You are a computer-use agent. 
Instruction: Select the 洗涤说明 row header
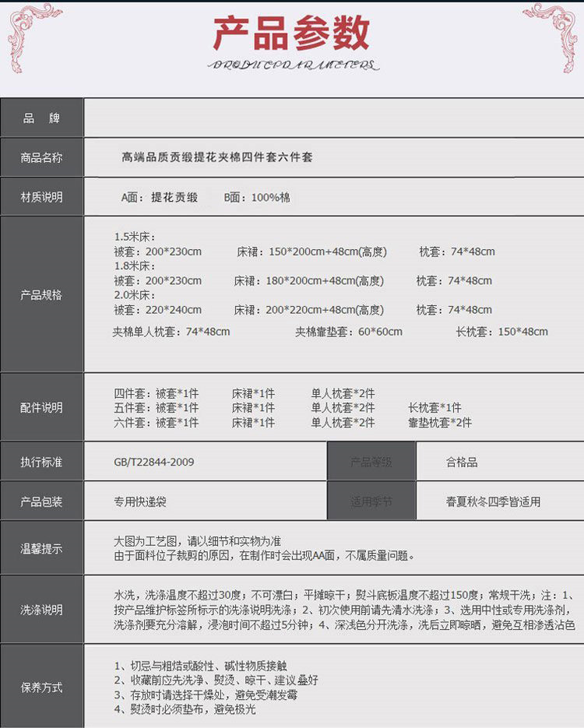41,610
